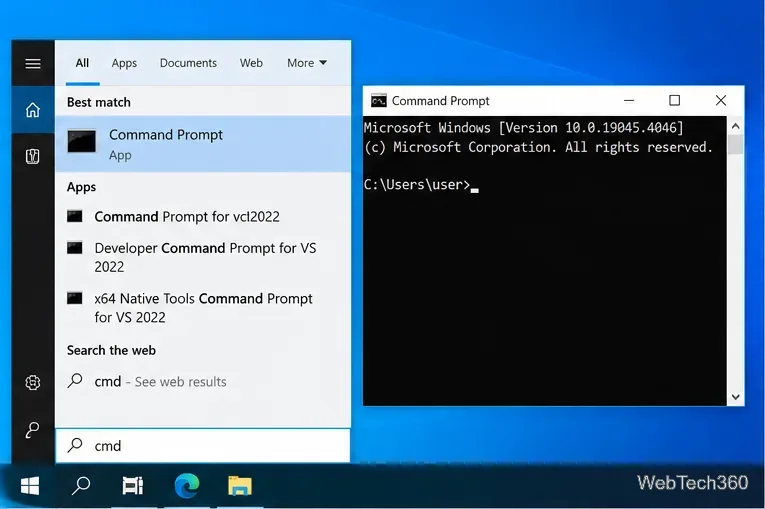Image resolution: width=765 pixels, height=509 pixels.
Task: Close the Command Prompt window
Action: click(721, 101)
